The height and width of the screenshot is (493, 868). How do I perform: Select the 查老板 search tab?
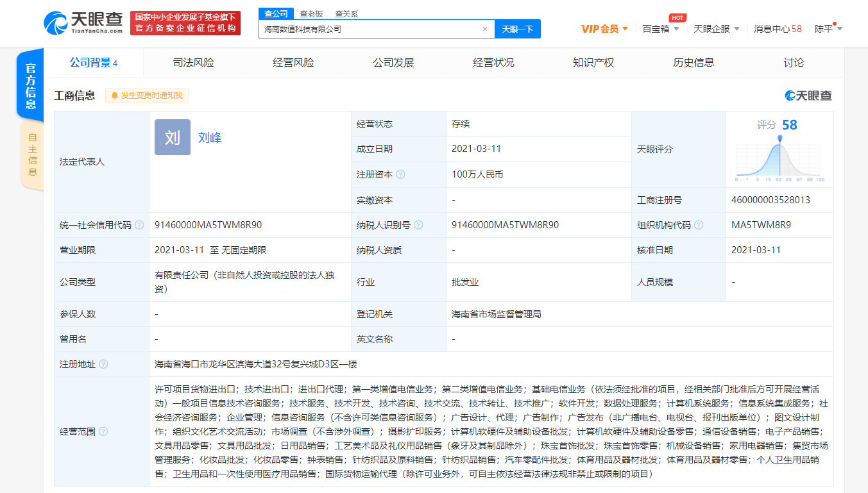[x=311, y=13]
